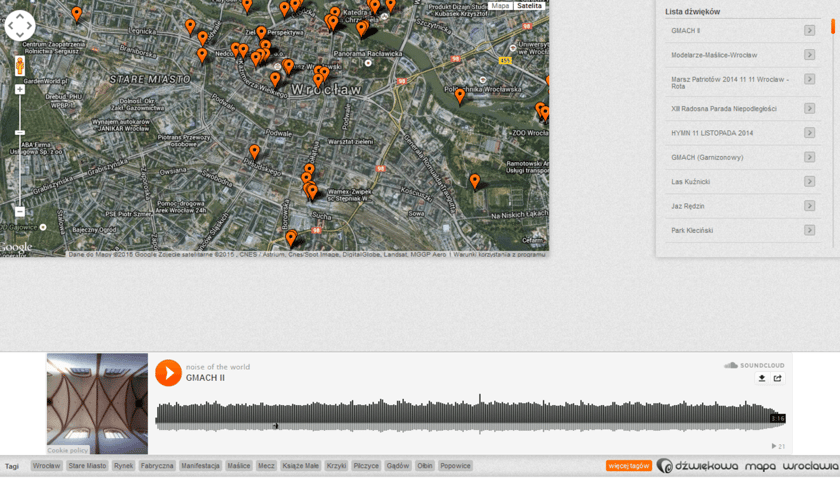
Task: Open the Cookie policy link
Action: tap(68, 451)
